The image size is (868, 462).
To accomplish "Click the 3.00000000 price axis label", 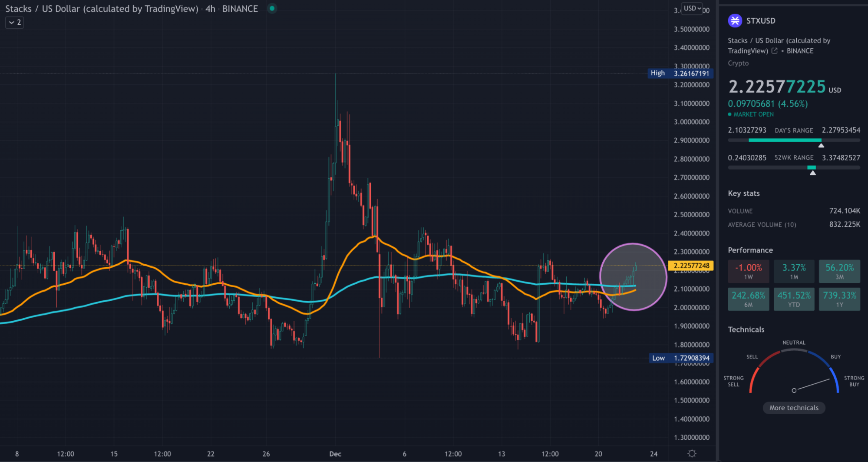I will (x=691, y=122).
